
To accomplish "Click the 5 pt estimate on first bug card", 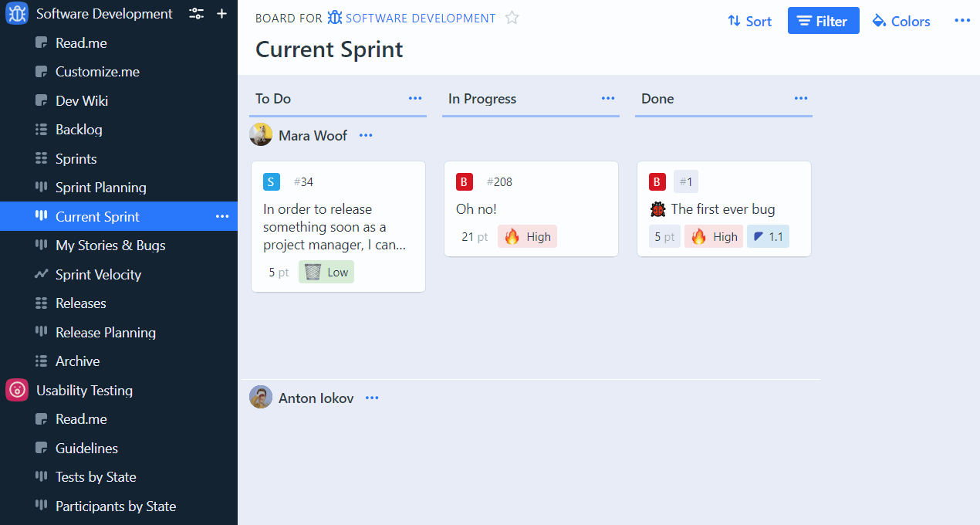I will click(664, 236).
